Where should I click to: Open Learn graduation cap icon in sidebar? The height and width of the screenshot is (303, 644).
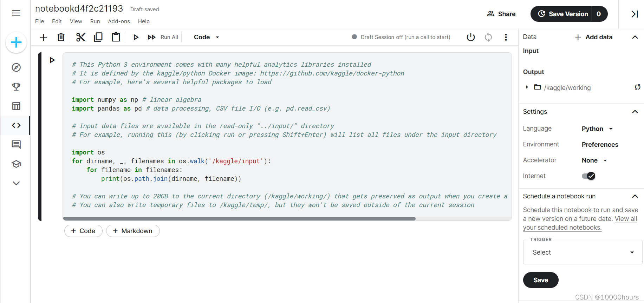pos(16,164)
